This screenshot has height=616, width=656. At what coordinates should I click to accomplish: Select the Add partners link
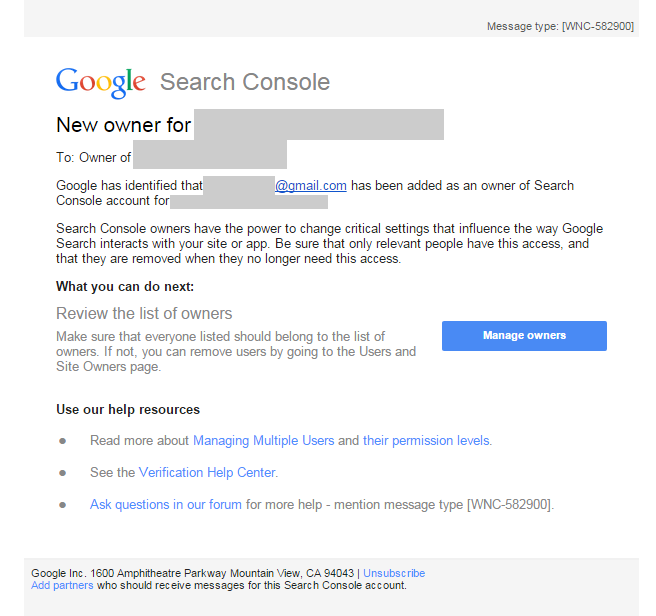click(x=62, y=585)
